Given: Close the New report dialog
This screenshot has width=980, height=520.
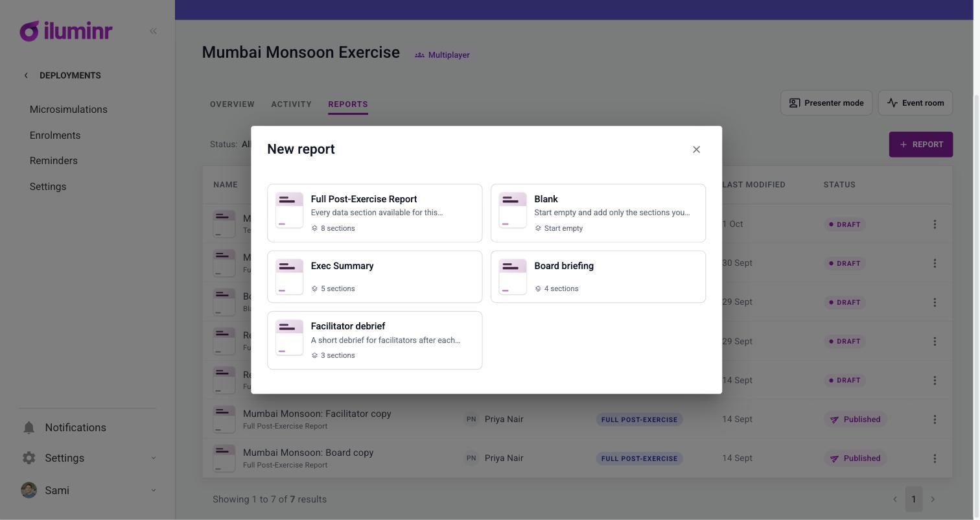Looking at the screenshot, I should (696, 150).
